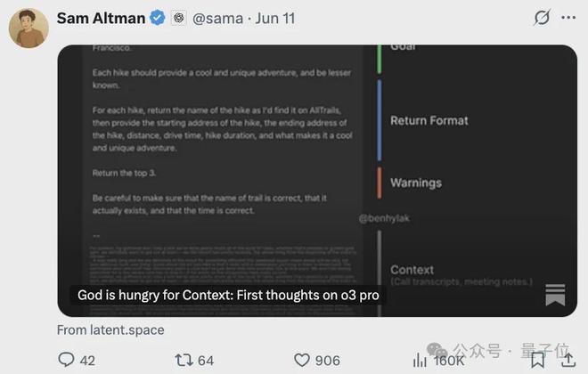Click the Sam Altman display name

click(x=99, y=18)
